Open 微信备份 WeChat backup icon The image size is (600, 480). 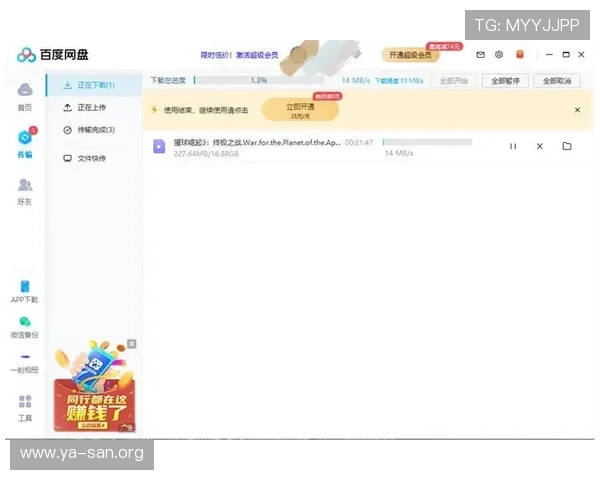click(x=25, y=322)
